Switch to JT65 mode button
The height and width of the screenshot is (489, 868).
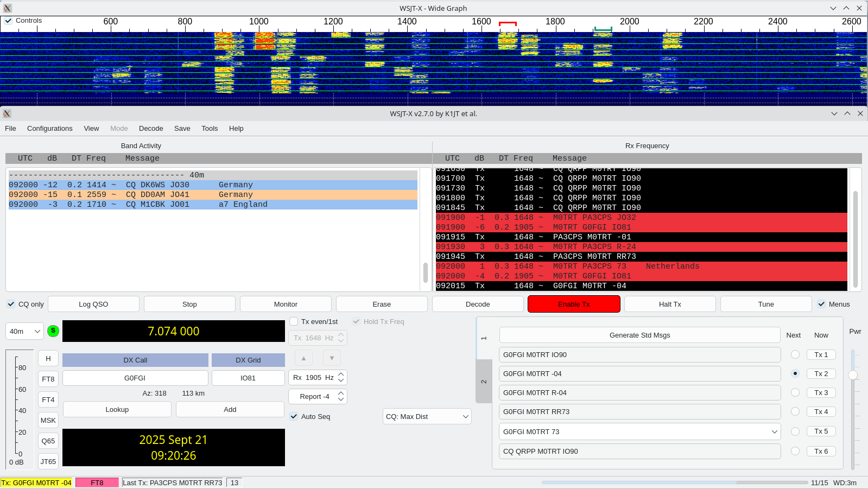(48, 461)
